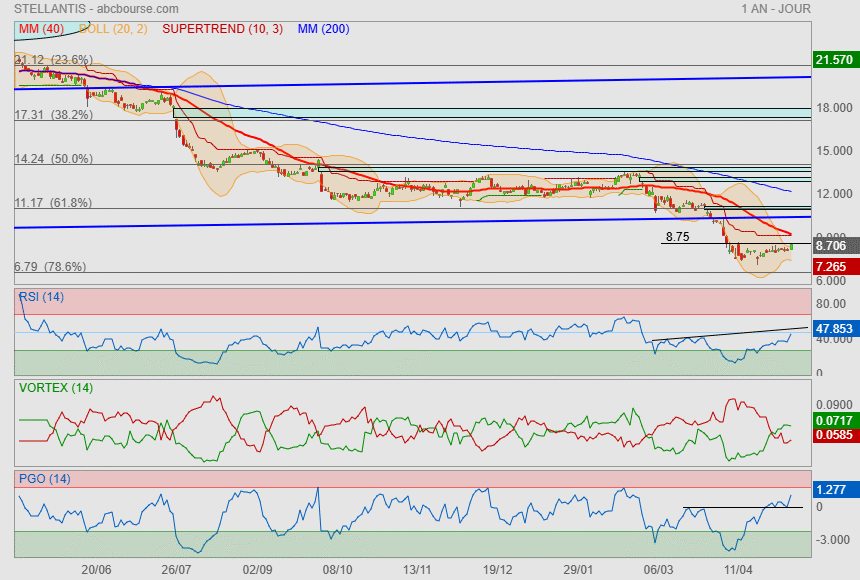Select the MM (40) legend label
Viewport: 860px width, 580px height.
[x=41, y=29]
